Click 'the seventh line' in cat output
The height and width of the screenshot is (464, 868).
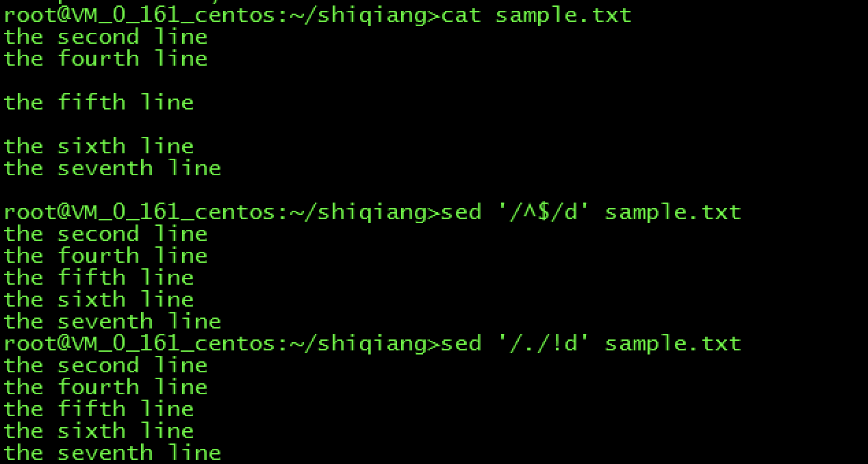click(x=112, y=168)
